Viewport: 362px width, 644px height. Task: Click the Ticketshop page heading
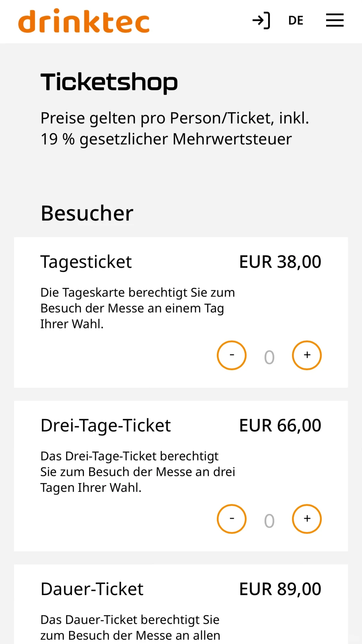point(109,82)
